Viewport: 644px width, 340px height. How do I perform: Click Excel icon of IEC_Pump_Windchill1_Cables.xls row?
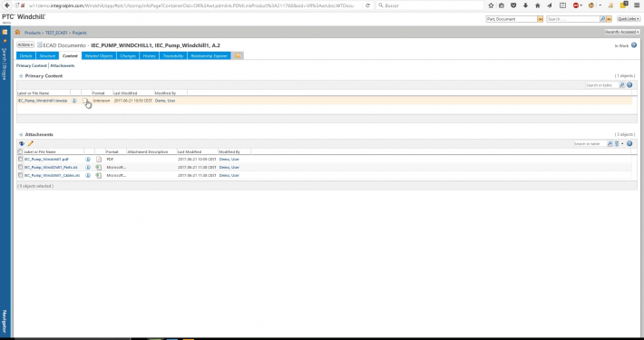(x=99, y=175)
